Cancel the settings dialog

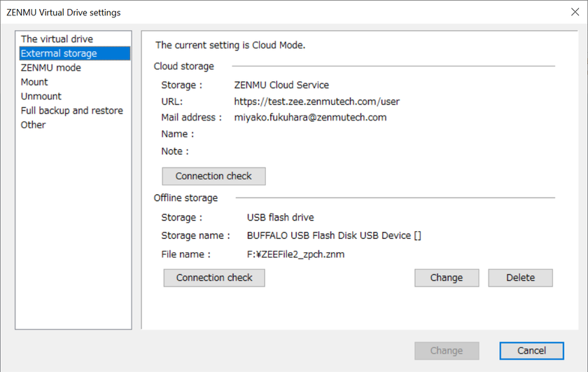(531, 350)
